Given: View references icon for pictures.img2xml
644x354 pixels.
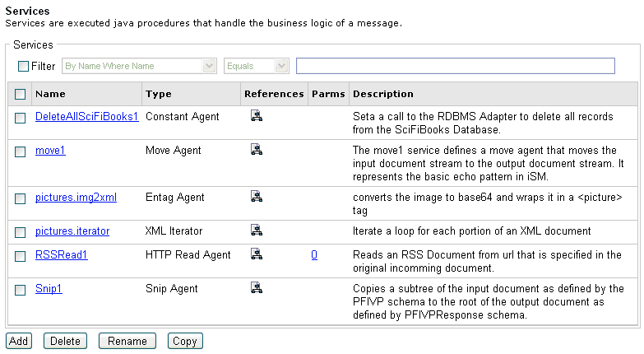Looking at the screenshot, I should [257, 197].
